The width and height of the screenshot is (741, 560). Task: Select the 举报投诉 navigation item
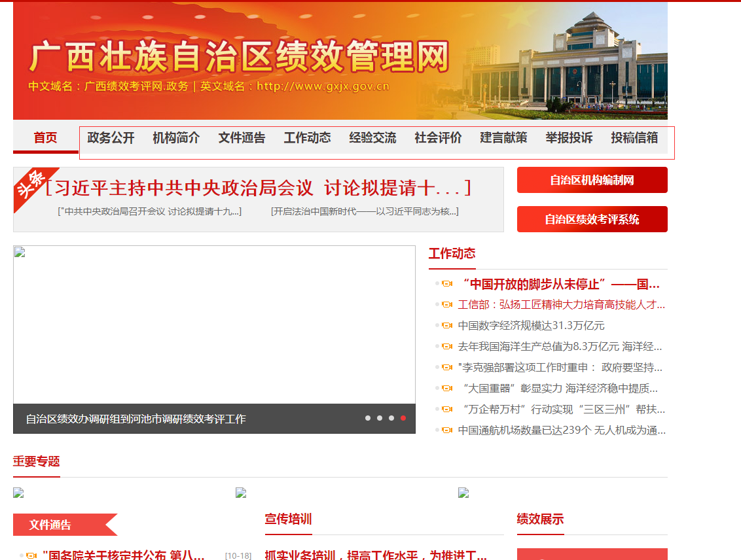coord(569,137)
